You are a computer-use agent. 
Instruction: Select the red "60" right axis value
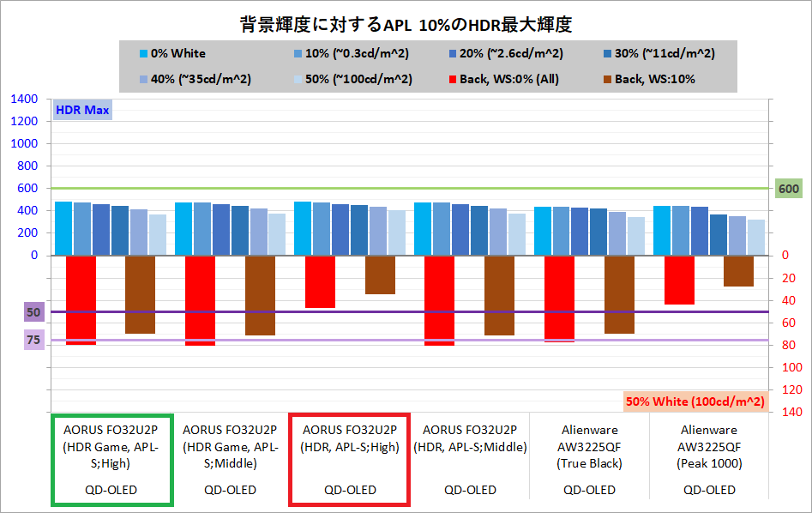(x=789, y=323)
